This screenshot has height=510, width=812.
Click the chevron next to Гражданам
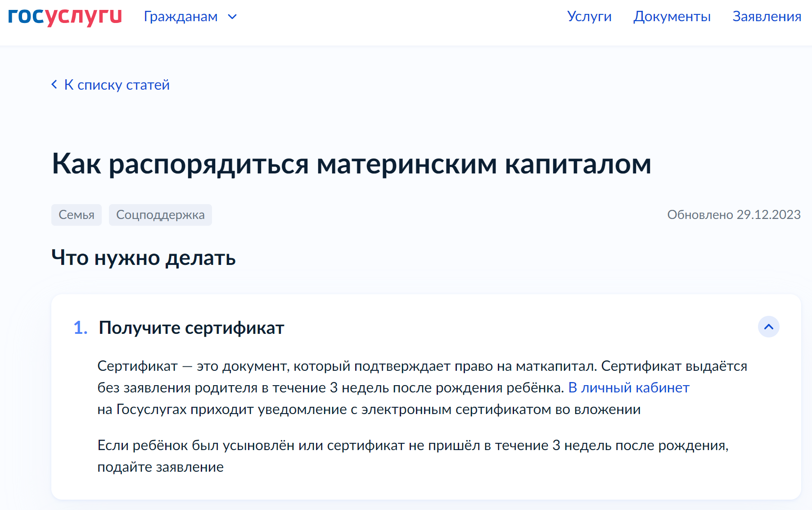pos(232,17)
